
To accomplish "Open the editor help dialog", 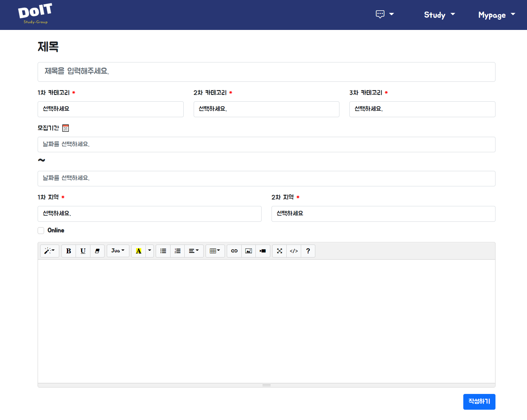I will (x=308, y=251).
